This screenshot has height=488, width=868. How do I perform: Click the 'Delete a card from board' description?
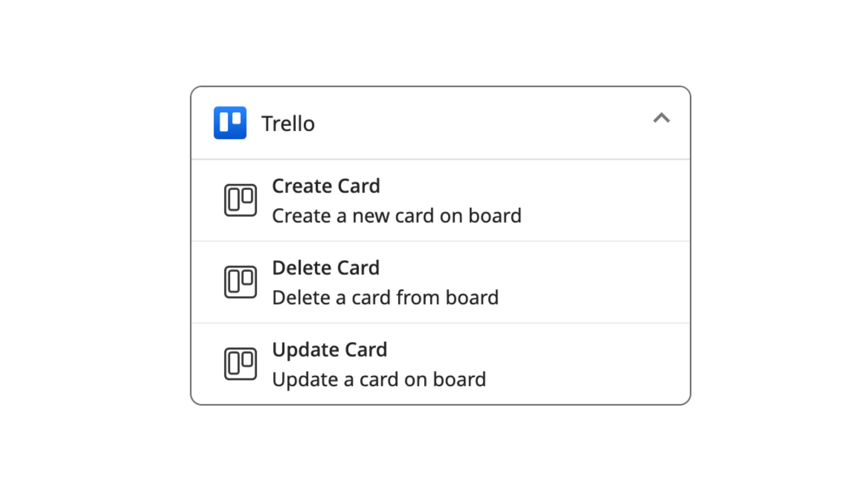[x=385, y=298]
